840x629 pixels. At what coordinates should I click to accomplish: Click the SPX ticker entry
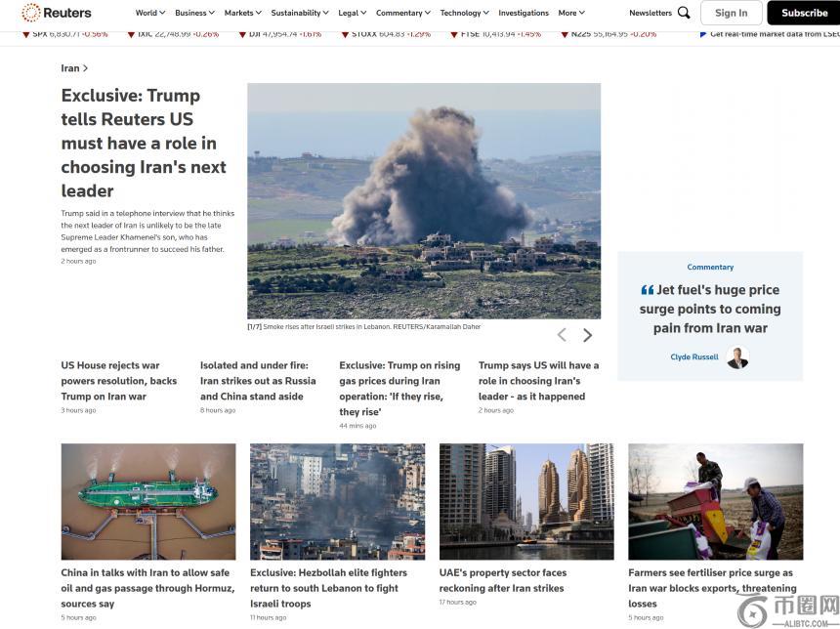pos(64,34)
